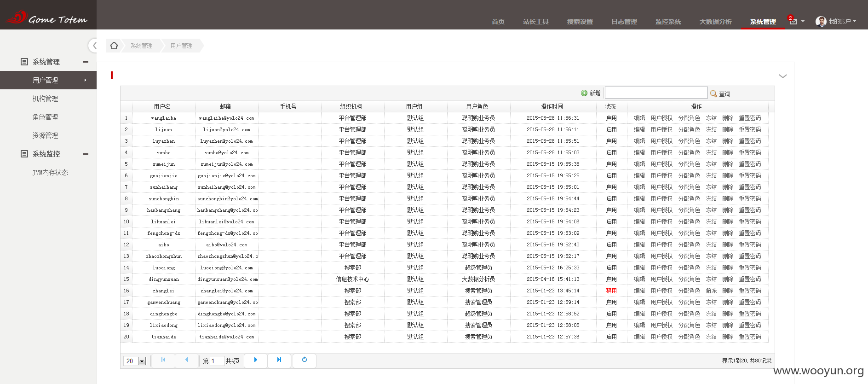Collapse the 系统管理 sidebar group
This screenshot has width=868, height=384.
pyautogui.click(x=86, y=62)
